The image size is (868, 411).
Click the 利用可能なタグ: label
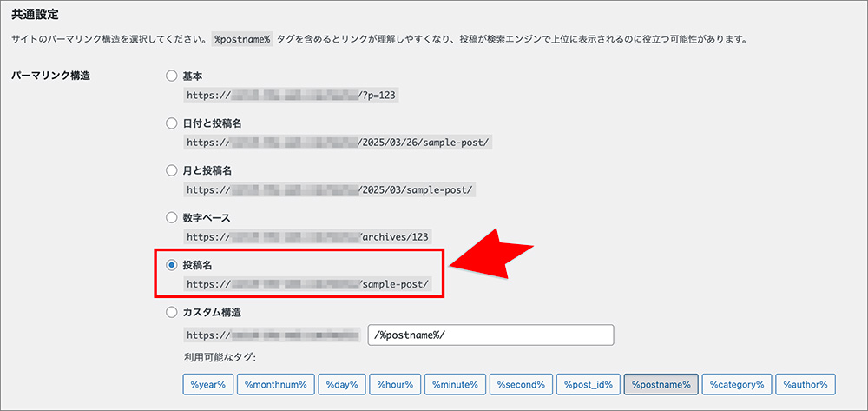[220, 358]
